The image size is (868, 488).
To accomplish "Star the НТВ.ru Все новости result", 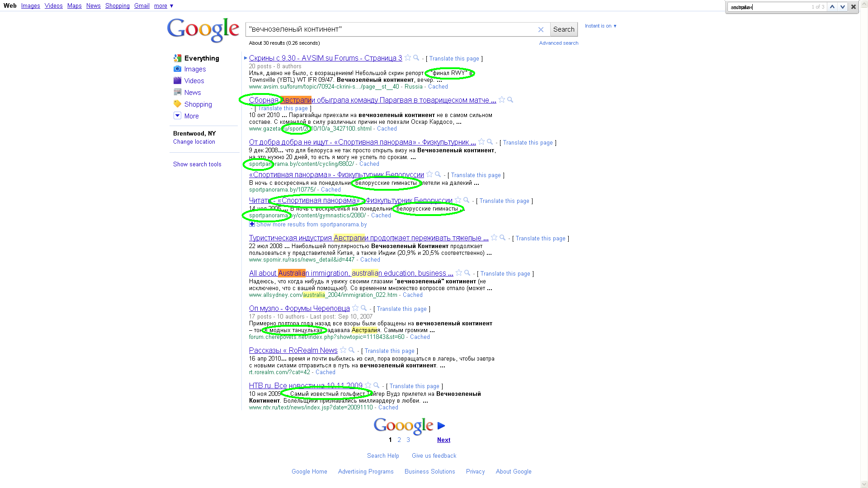I will tap(368, 385).
